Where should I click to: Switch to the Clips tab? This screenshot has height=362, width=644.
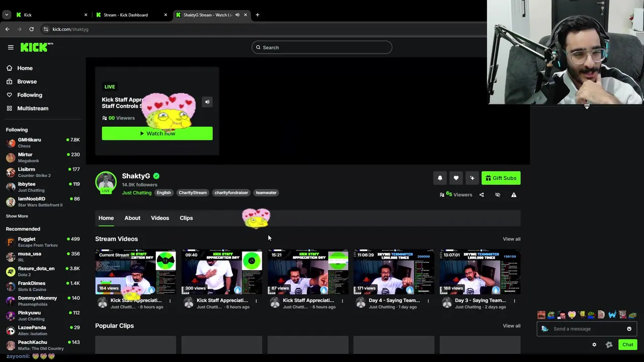(186, 218)
